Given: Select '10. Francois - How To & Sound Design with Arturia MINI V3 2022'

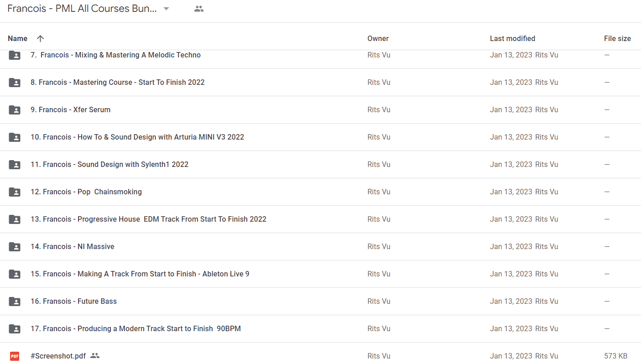Looking at the screenshot, I should [137, 137].
